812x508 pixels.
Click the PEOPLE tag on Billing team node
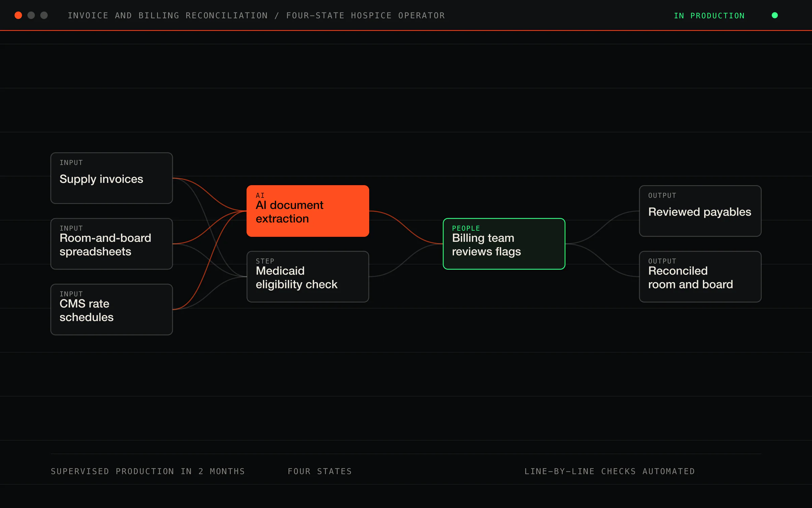(x=466, y=228)
